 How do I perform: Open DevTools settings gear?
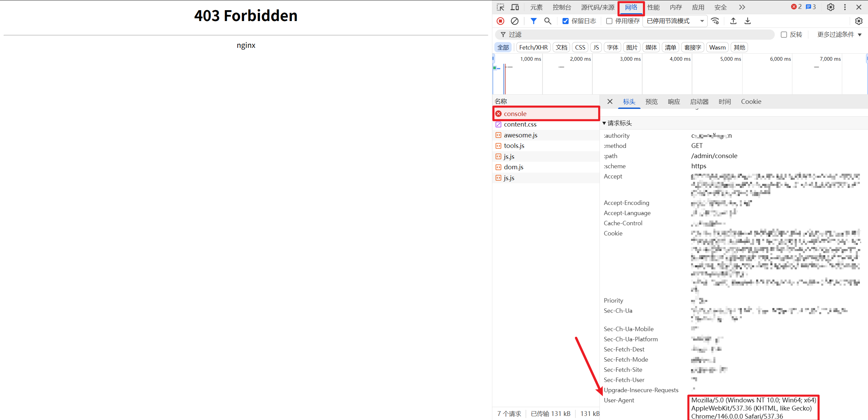(x=830, y=7)
